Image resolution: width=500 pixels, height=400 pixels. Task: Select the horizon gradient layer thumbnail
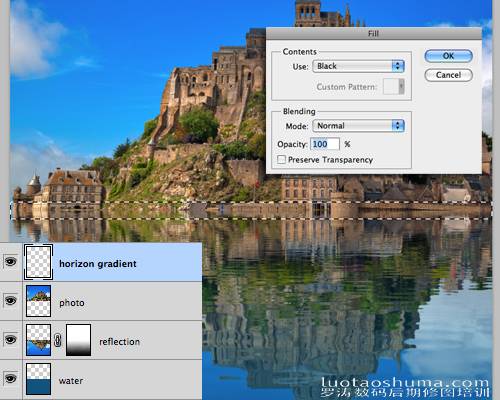click(x=38, y=262)
